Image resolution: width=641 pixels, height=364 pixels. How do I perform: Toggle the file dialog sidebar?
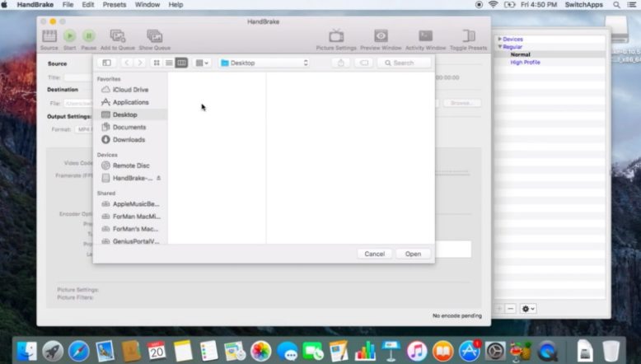(105, 63)
